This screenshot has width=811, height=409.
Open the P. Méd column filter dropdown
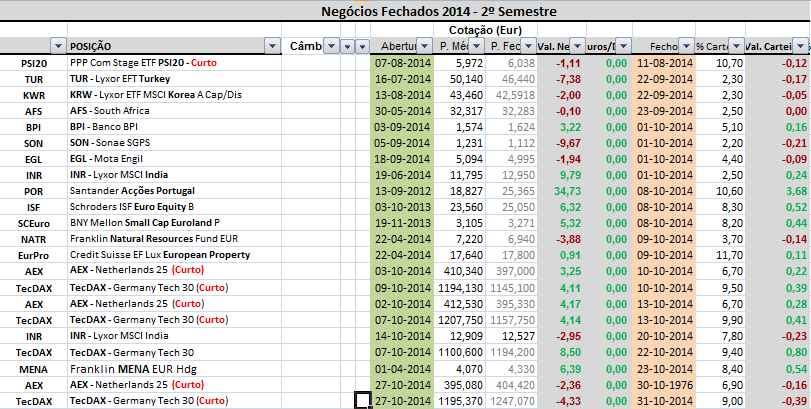(x=476, y=47)
